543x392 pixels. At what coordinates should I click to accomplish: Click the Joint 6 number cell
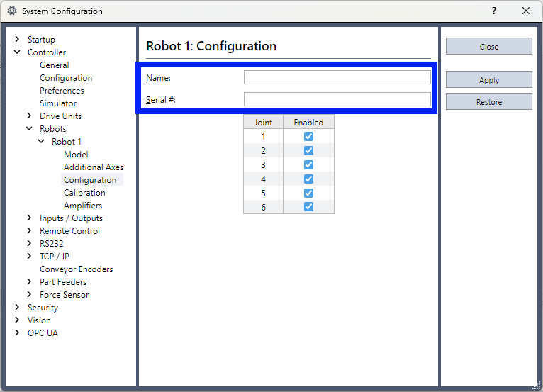pyautogui.click(x=263, y=207)
